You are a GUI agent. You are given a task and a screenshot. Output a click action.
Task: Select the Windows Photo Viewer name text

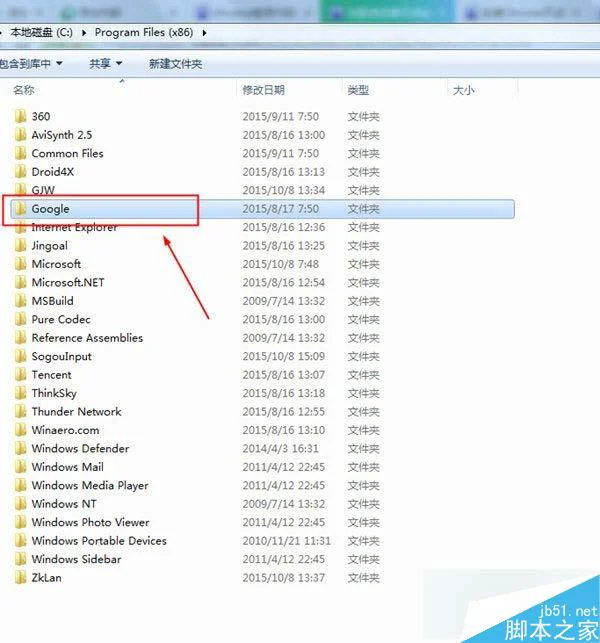point(91,522)
